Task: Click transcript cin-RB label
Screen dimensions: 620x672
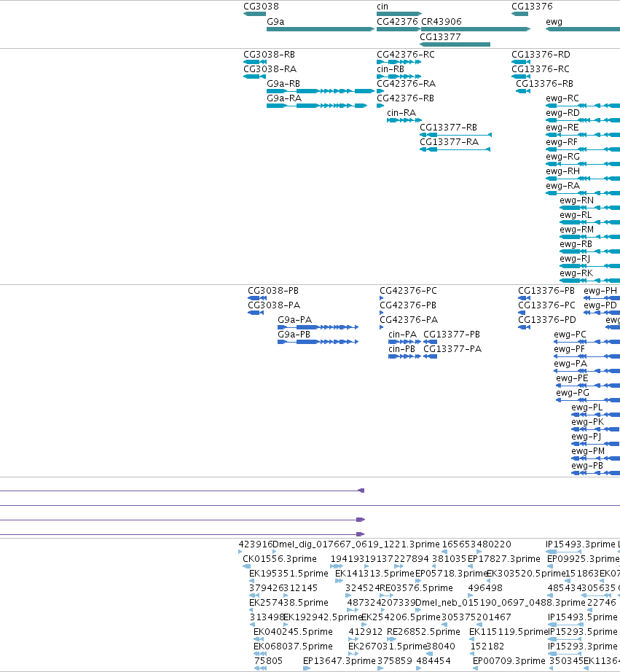Action: (391, 69)
